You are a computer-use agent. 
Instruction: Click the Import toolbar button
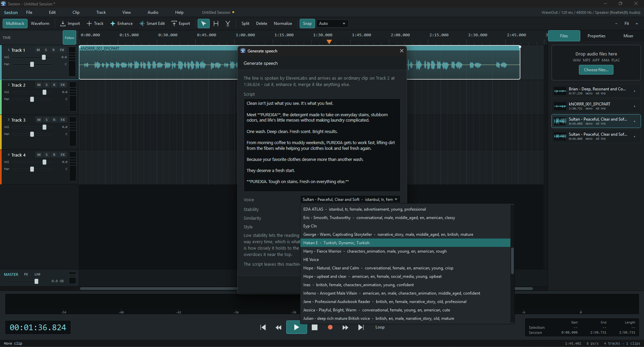coord(70,24)
